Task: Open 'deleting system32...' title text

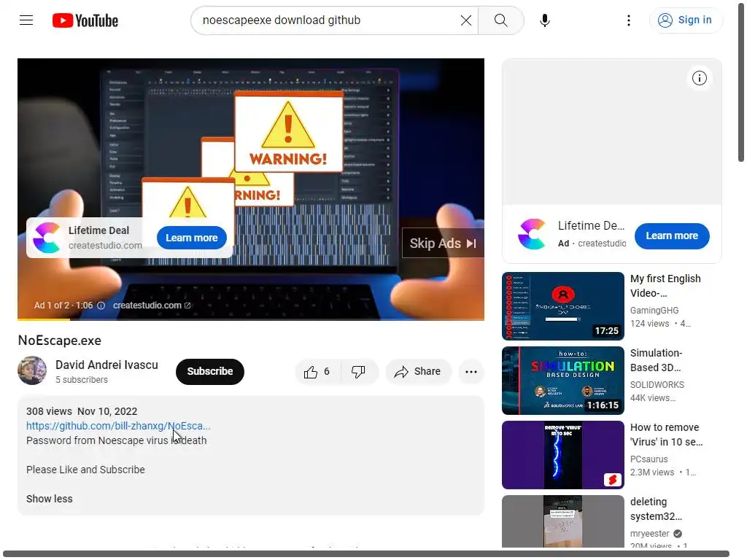Action: (x=656, y=508)
